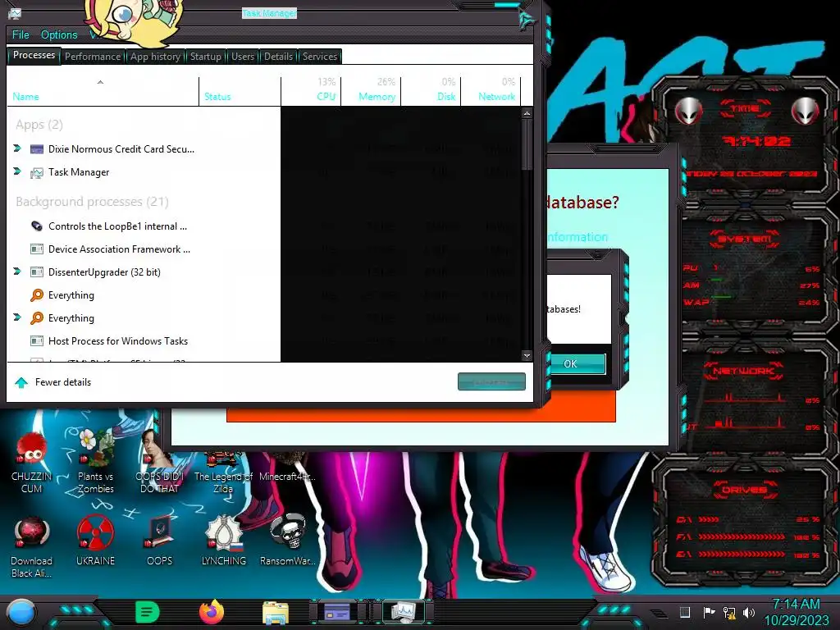
Task: Switch to Task Manager taskbar button
Action: (403, 612)
